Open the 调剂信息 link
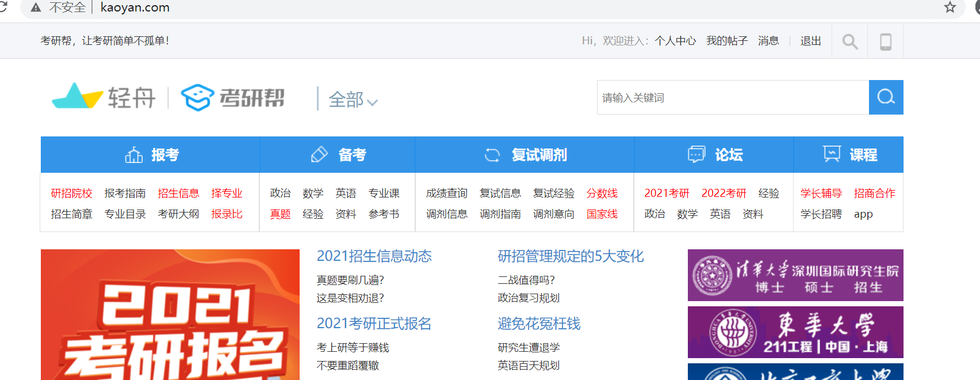This screenshot has height=380, width=980. (x=446, y=214)
